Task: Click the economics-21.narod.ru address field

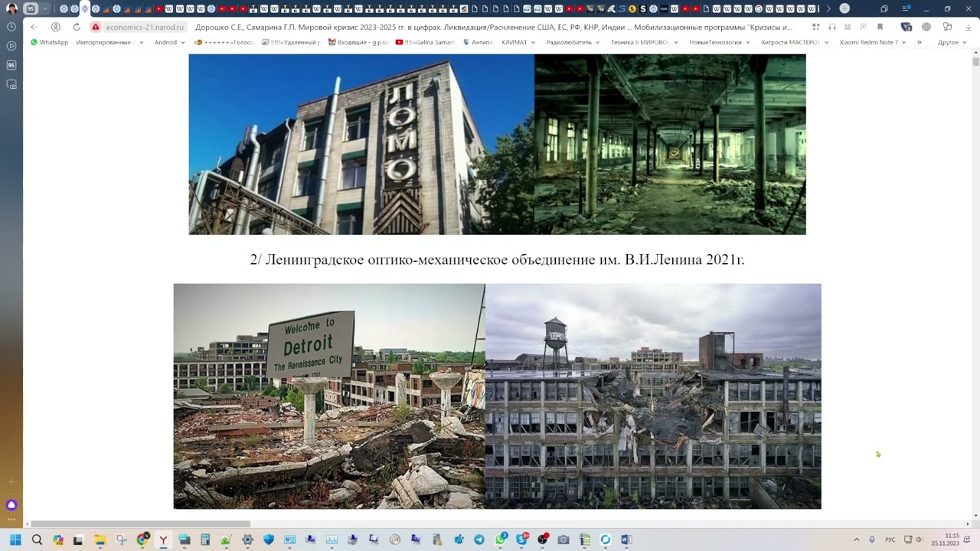Action: (145, 27)
